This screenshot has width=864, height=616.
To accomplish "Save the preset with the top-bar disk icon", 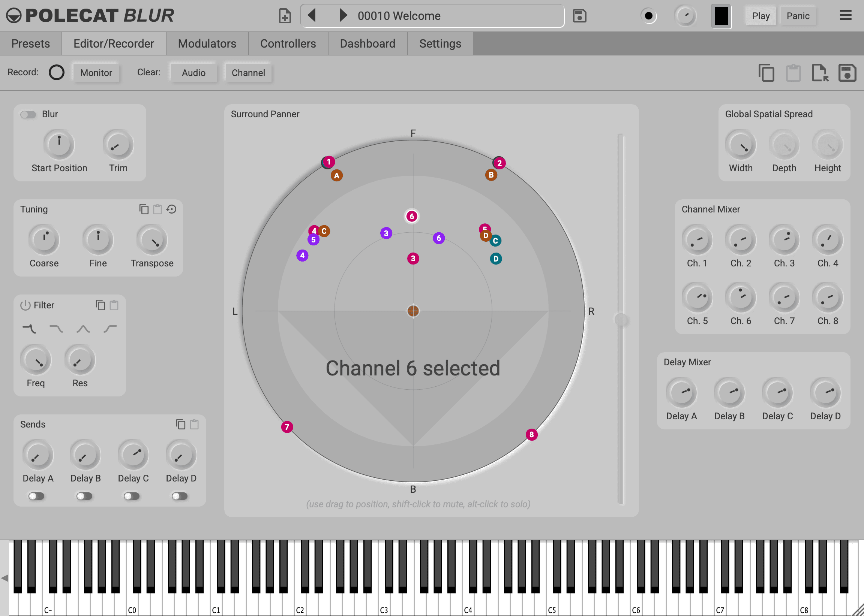I will click(579, 16).
